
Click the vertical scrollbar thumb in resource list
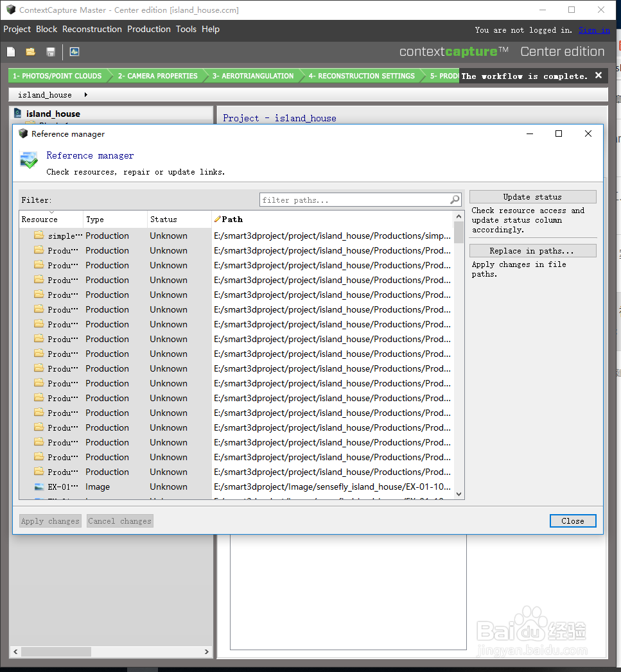click(x=459, y=232)
